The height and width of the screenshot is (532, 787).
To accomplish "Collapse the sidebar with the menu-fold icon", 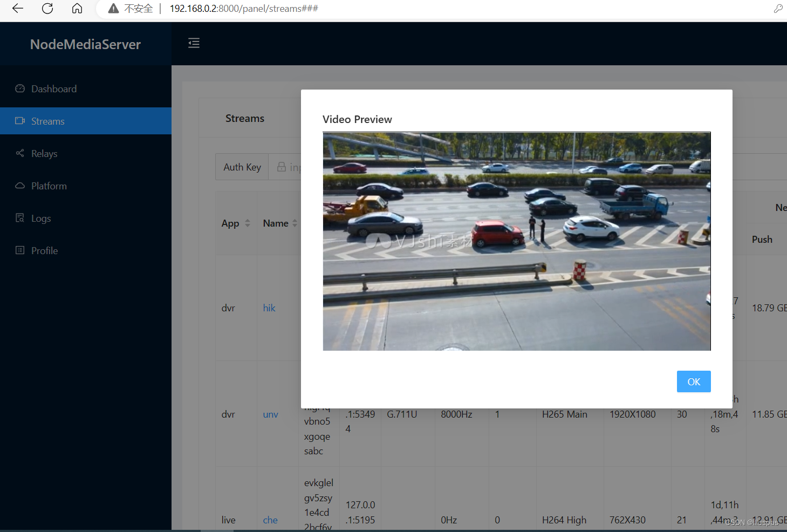I will coord(194,43).
